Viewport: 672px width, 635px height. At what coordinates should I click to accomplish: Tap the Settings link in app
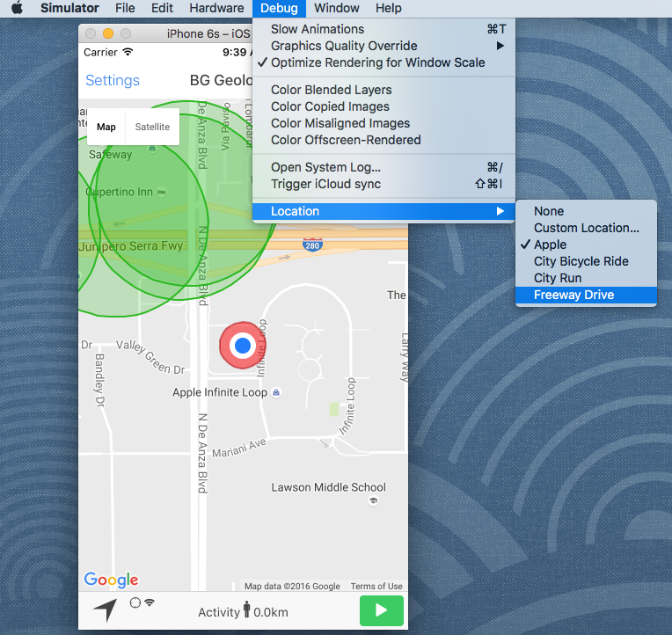pos(113,81)
